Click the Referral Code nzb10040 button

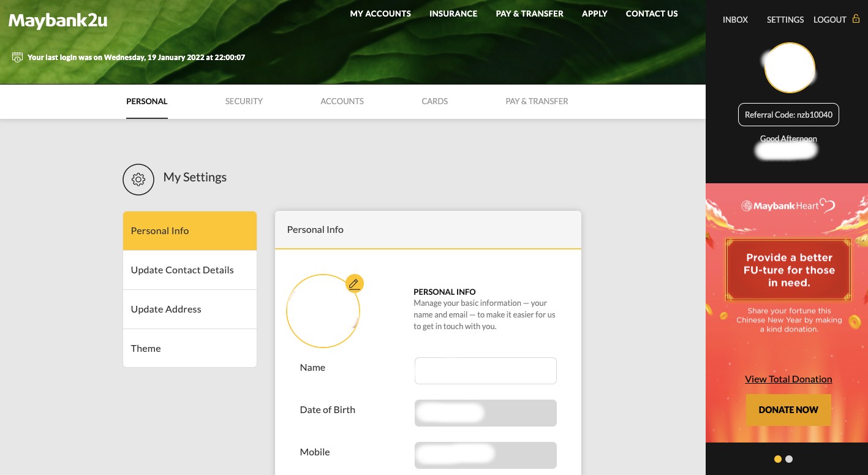pyautogui.click(x=789, y=115)
